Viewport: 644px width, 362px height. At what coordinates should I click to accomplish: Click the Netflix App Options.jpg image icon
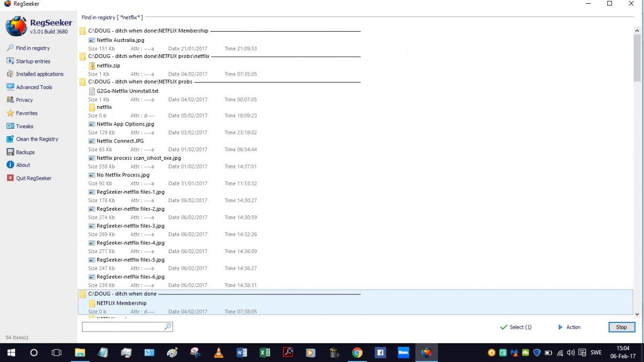pyautogui.click(x=92, y=124)
